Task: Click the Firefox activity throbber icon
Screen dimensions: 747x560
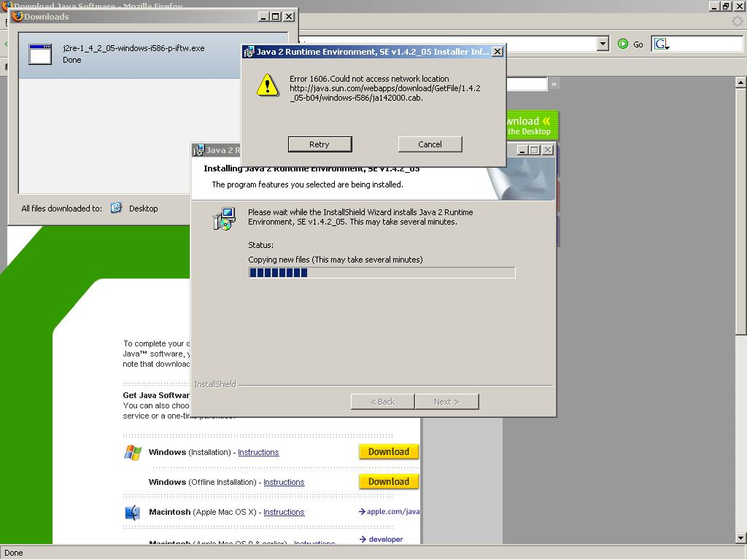Action: point(737,21)
